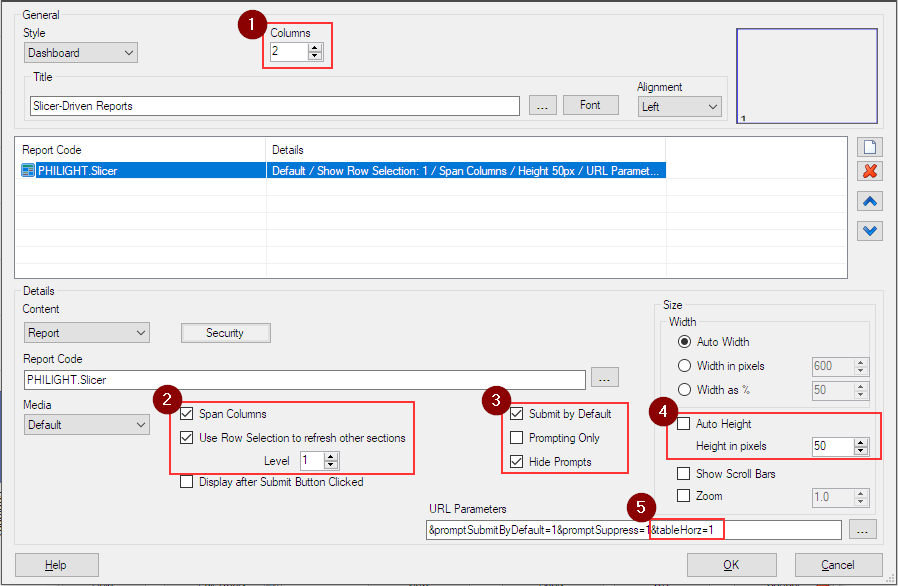Decrease Height in pixels value
898x586 pixels.
[861, 450]
